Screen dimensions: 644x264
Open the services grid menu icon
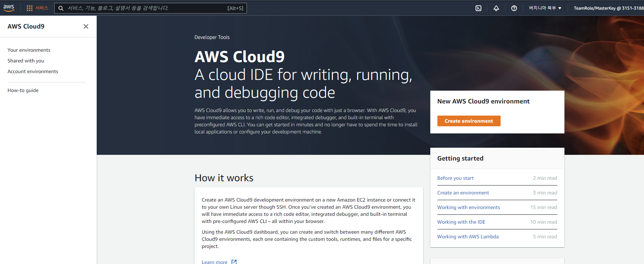pos(30,8)
